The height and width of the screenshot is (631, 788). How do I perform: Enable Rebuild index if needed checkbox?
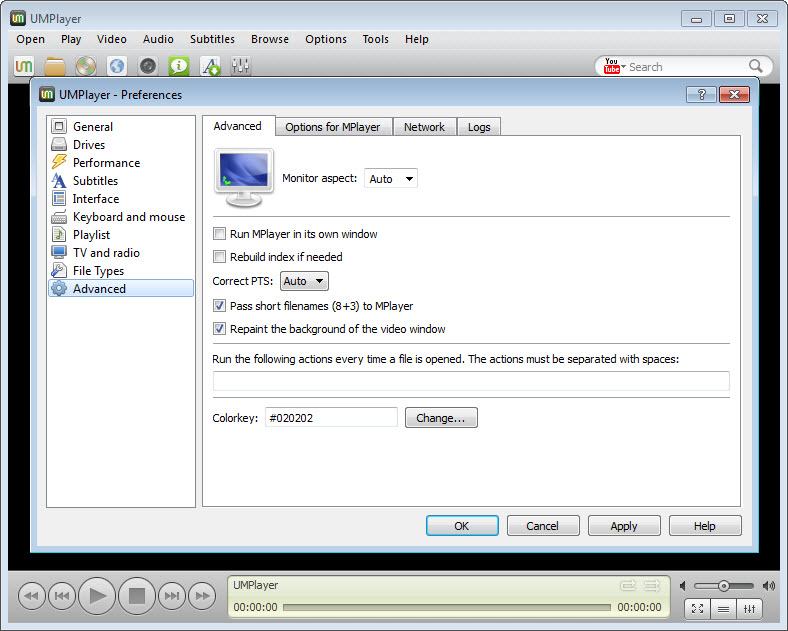point(220,257)
